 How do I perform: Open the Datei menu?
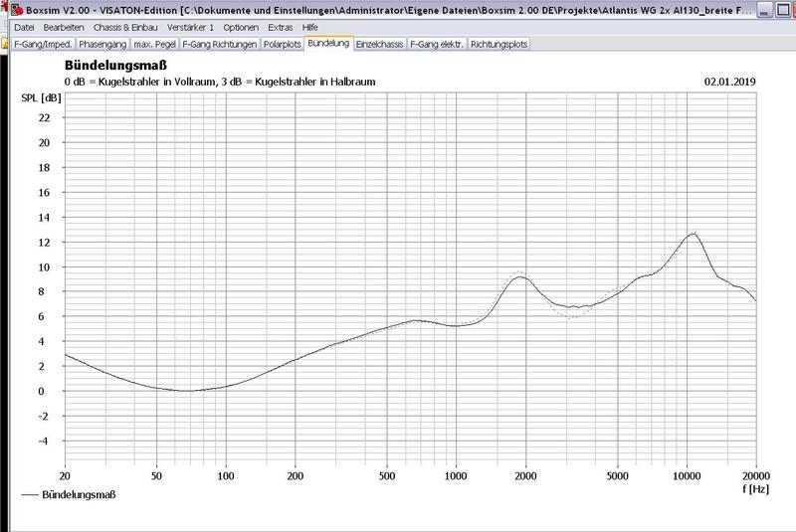click(x=23, y=27)
